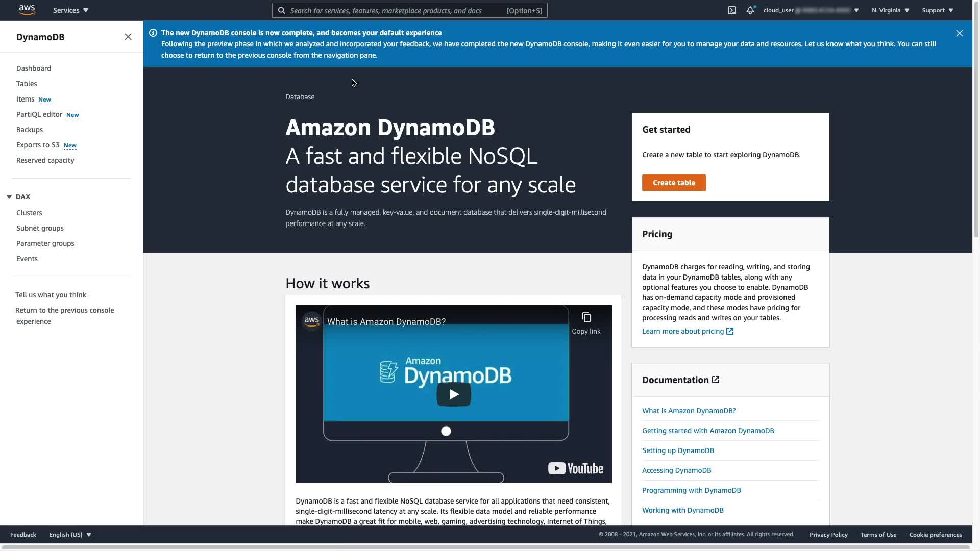Open PartiQL editor from sidebar
Image resolution: width=980 pixels, height=551 pixels.
tap(39, 114)
